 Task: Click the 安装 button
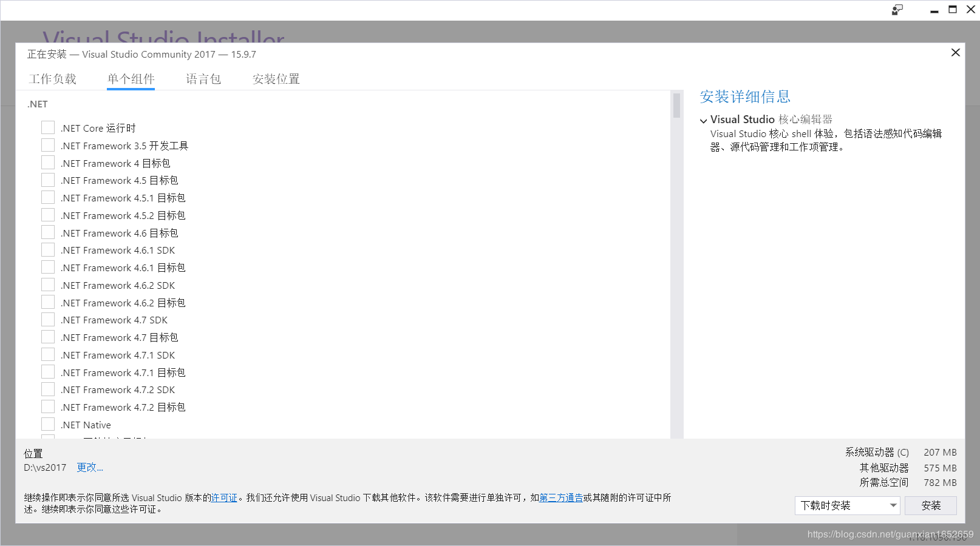[x=931, y=505]
